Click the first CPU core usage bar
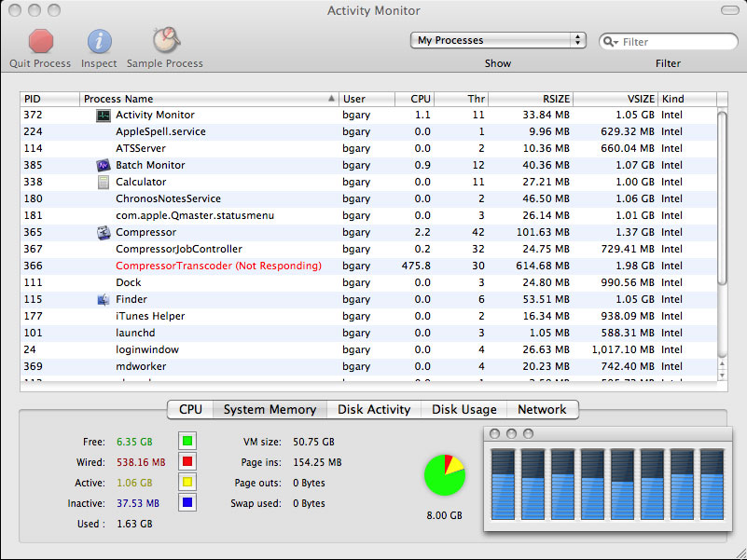Screen dimensions: 747x560 [x=503, y=484]
